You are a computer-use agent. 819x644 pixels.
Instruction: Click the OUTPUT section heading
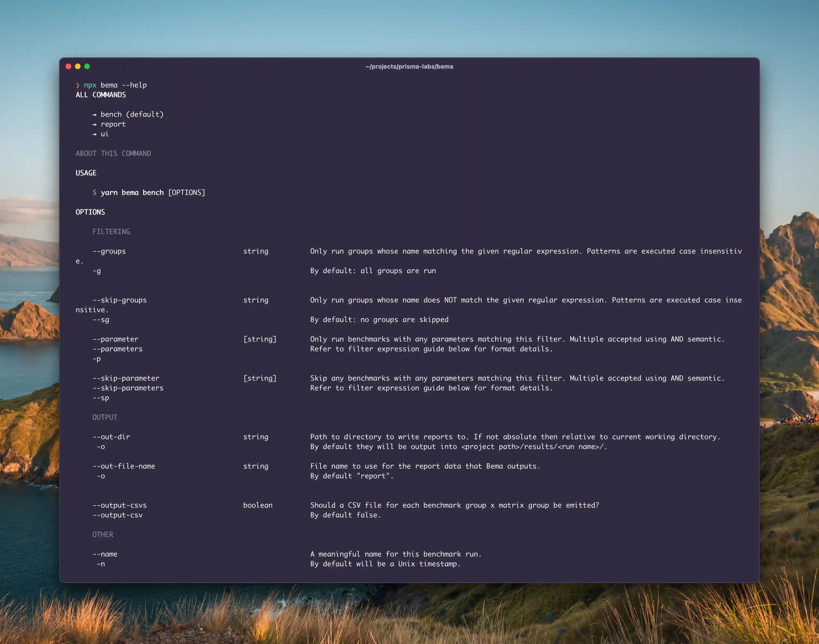105,417
